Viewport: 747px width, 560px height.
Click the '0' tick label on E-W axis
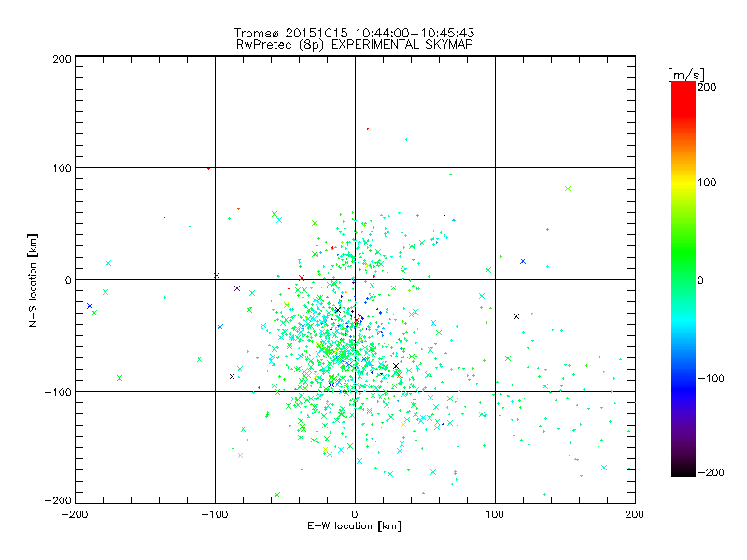pyautogui.click(x=355, y=514)
